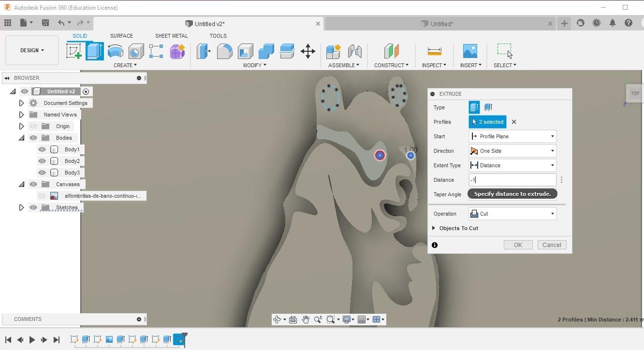
Task: Hide Body1 using its eye icon
Action: pyautogui.click(x=42, y=149)
